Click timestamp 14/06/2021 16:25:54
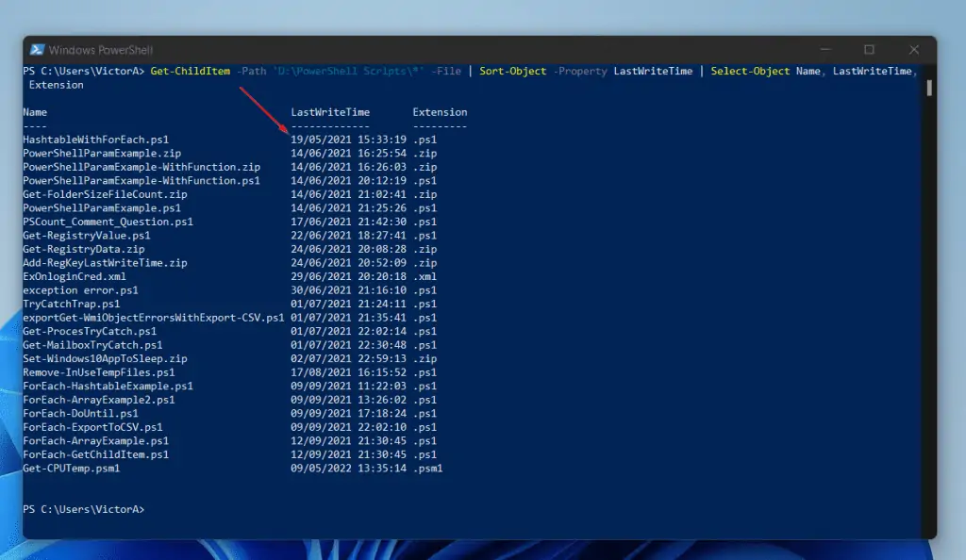This screenshot has width=966, height=560. click(349, 154)
